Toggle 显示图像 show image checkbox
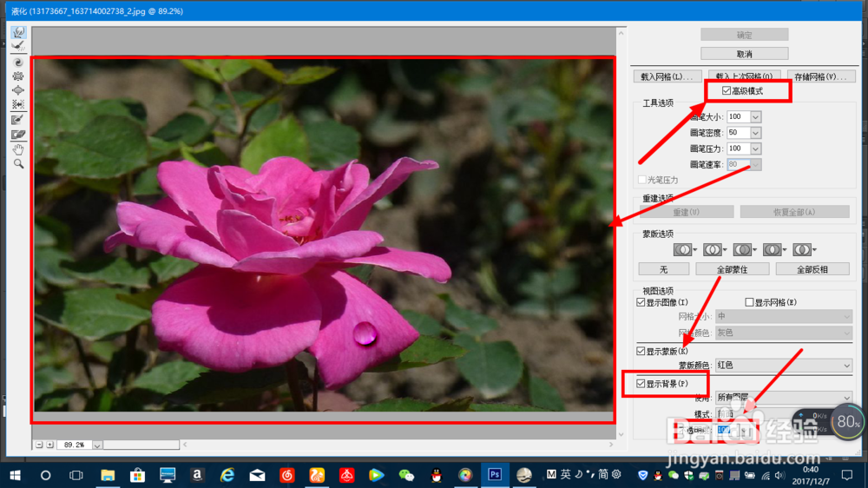This screenshot has width=868, height=488. pos(641,302)
